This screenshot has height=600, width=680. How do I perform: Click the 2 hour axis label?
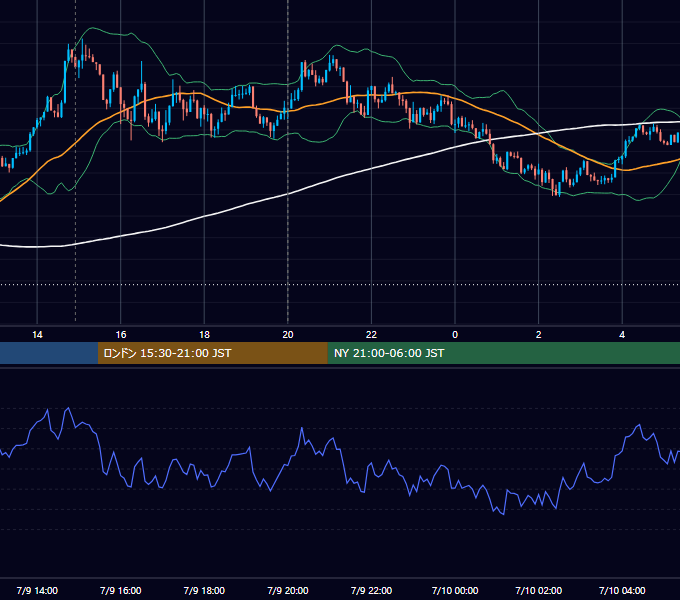coord(538,335)
